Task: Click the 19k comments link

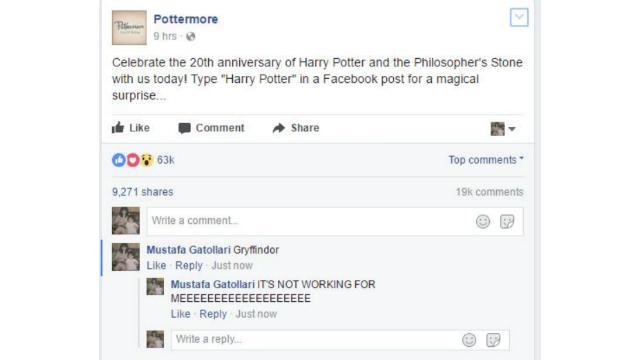Action: click(x=489, y=192)
